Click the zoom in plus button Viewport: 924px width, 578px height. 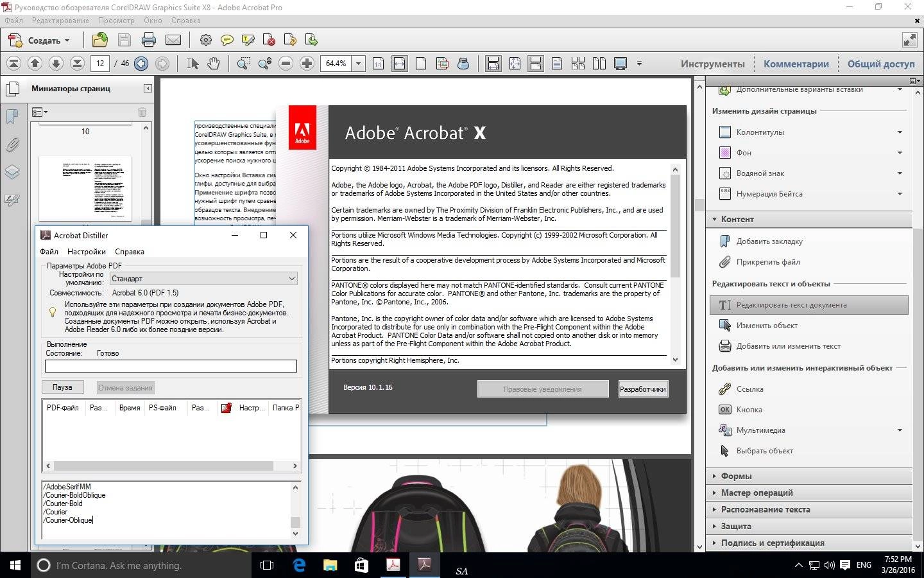[x=307, y=63]
